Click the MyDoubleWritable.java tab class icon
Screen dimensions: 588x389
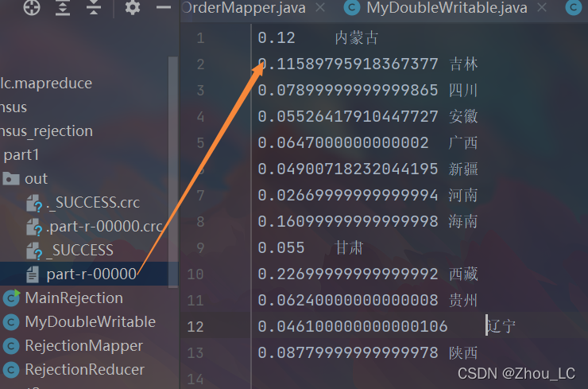352,7
